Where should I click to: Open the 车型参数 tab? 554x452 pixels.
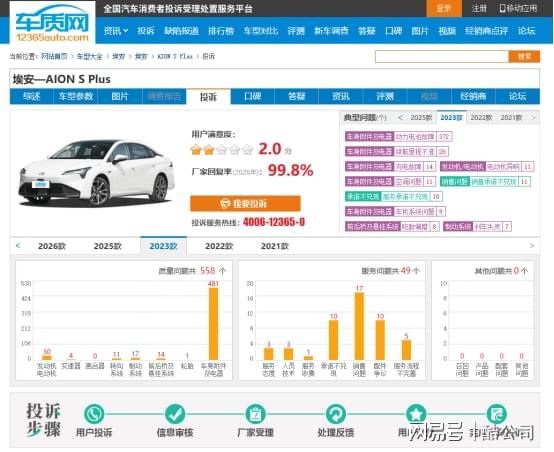pos(76,96)
